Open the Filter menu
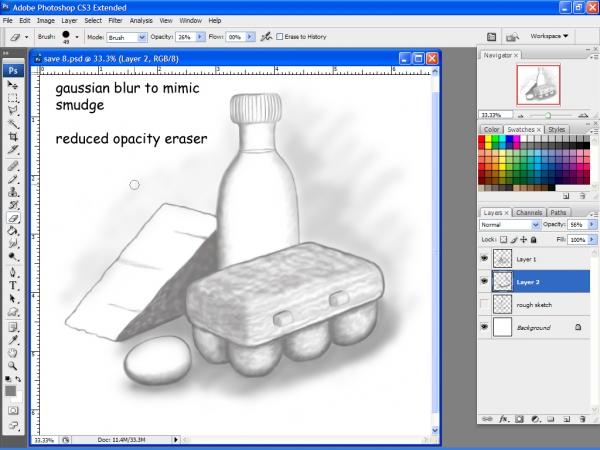This screenshot has width=600, height=450. (x=115, y=21)
